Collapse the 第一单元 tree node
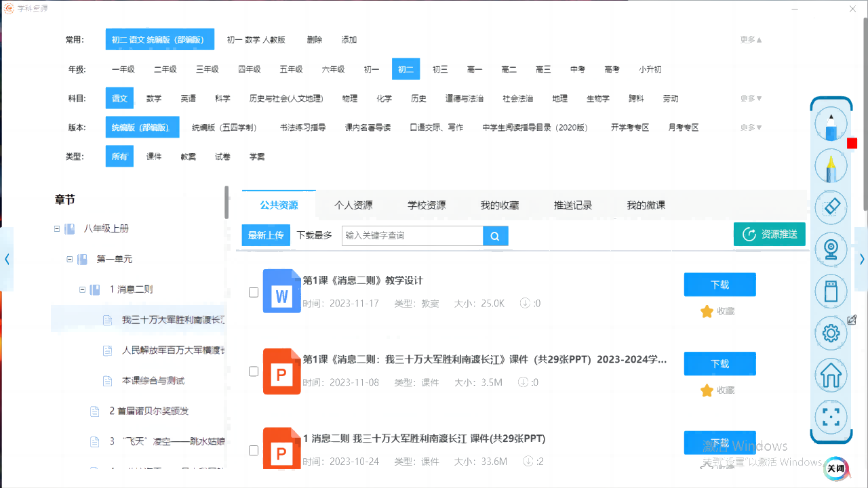868x488 pixels. [68, 259]
